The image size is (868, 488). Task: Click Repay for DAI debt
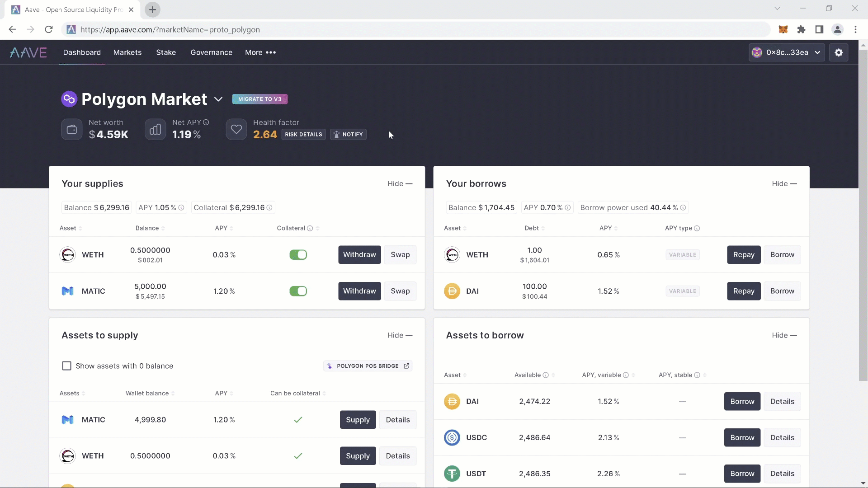coord(744,291)
